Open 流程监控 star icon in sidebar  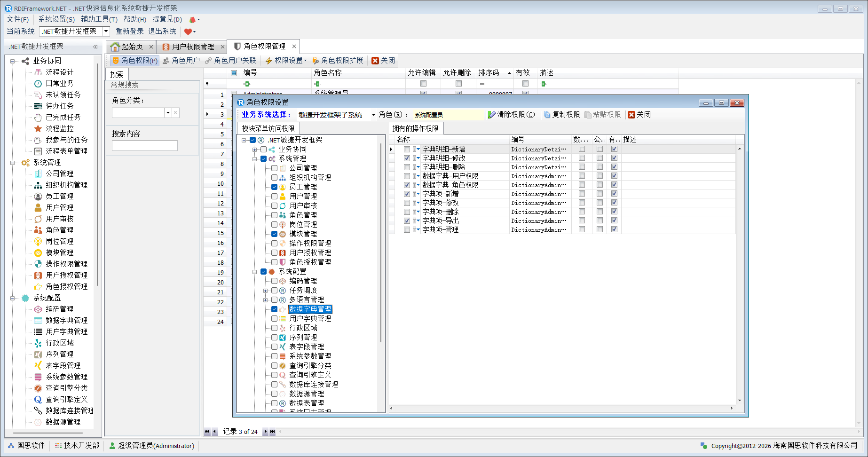coord(38,129)
